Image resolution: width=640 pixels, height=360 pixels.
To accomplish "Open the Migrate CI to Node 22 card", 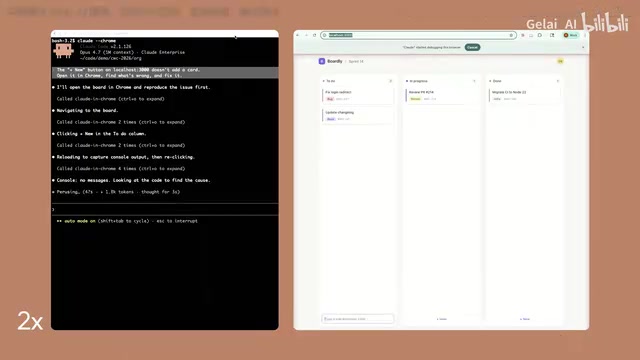I will coord(524,95).
